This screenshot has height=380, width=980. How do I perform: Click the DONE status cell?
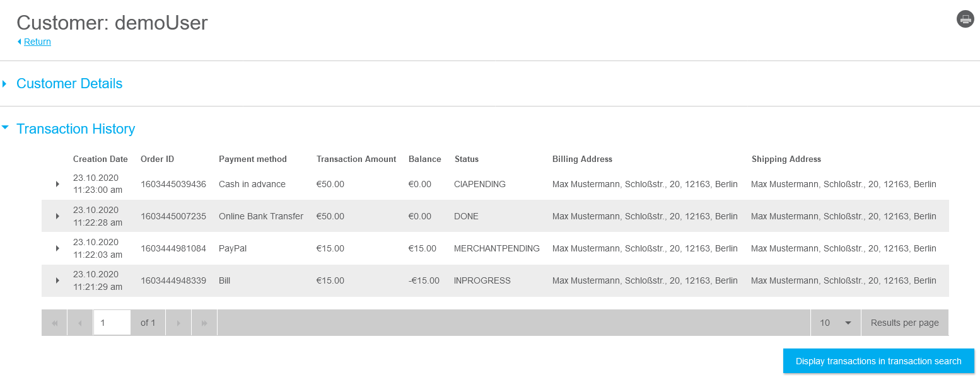[x=466, y=216]
